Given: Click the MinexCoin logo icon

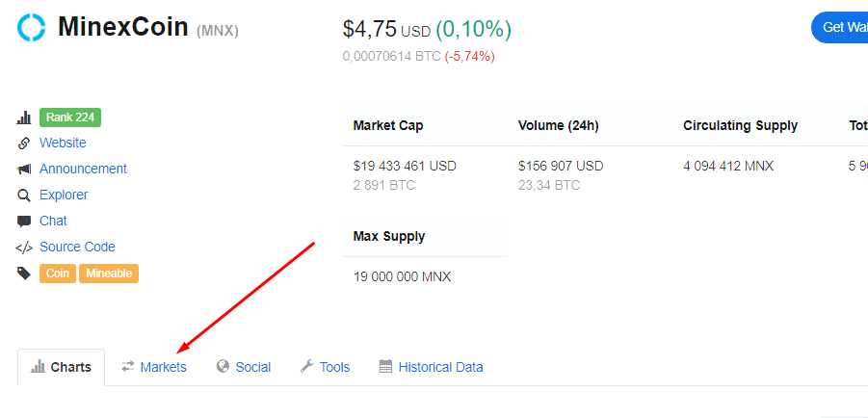Looking at the screenshot, I should (x=31, y=27).
